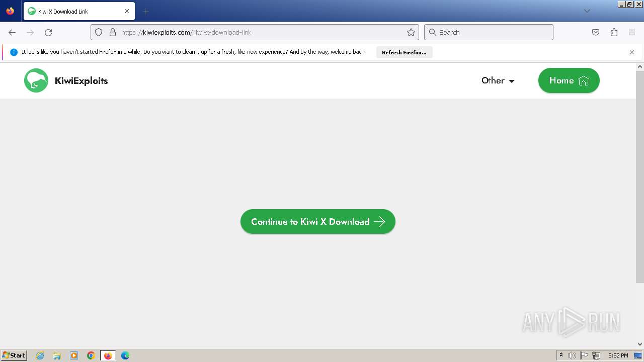The image size is (644, 362).
Task: Focus the Firefox Search box
Action: (x=489, y=32)
